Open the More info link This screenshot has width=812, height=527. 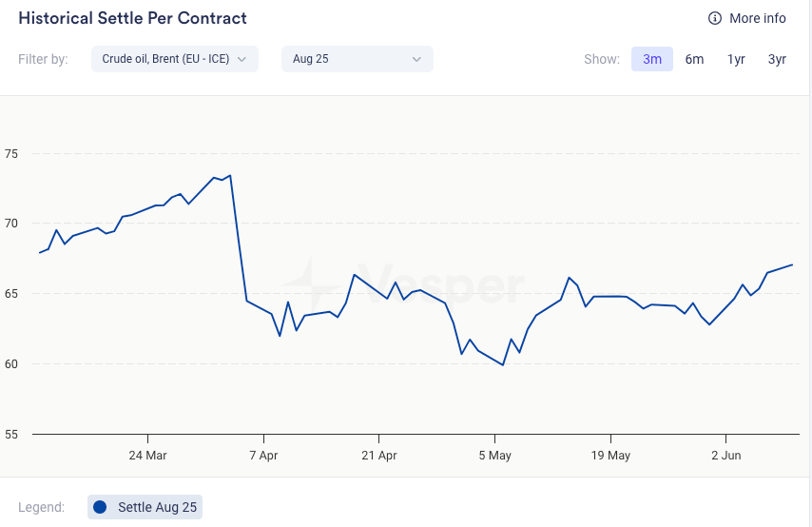click(x=757, y=19)
